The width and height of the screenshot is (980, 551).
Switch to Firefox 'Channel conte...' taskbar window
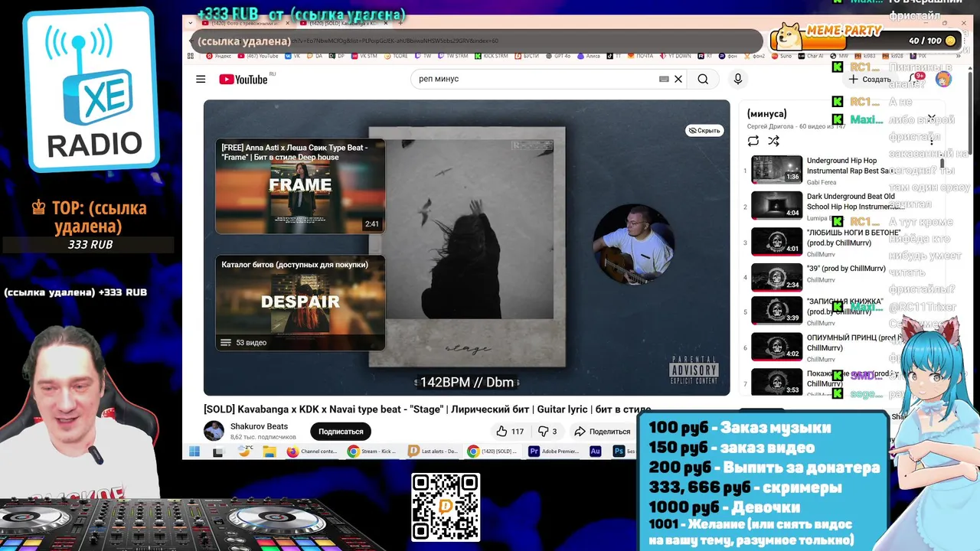click(x=312, y=452)
